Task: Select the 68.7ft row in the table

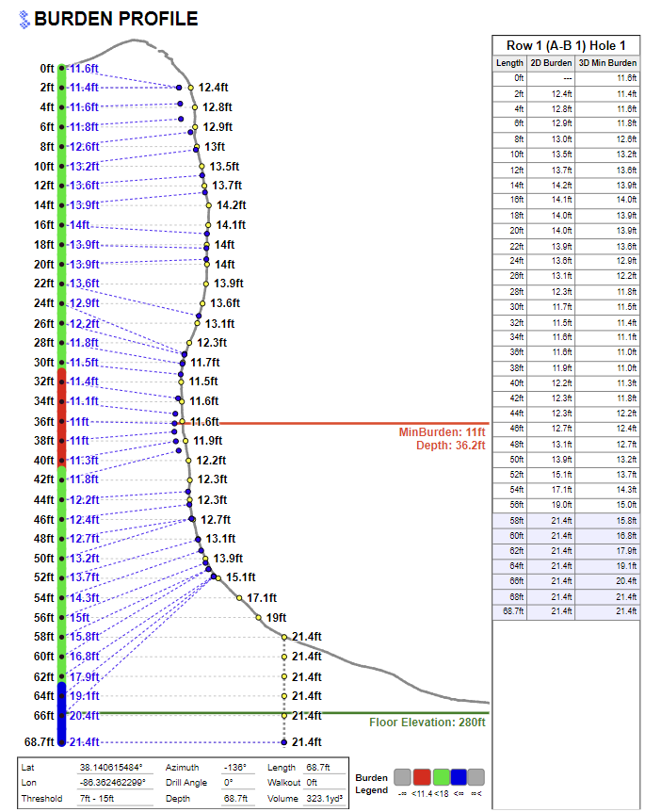Action: click(x=566, y=611)
